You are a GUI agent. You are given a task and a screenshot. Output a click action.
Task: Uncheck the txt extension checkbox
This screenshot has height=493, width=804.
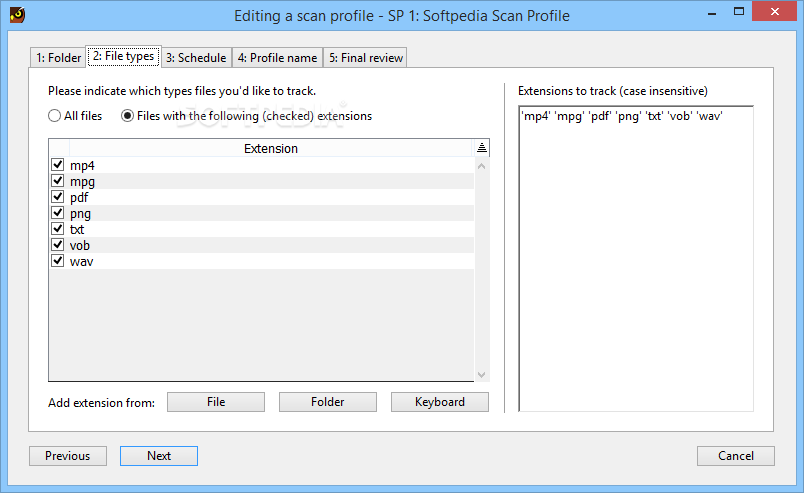(x=57, y=229)
